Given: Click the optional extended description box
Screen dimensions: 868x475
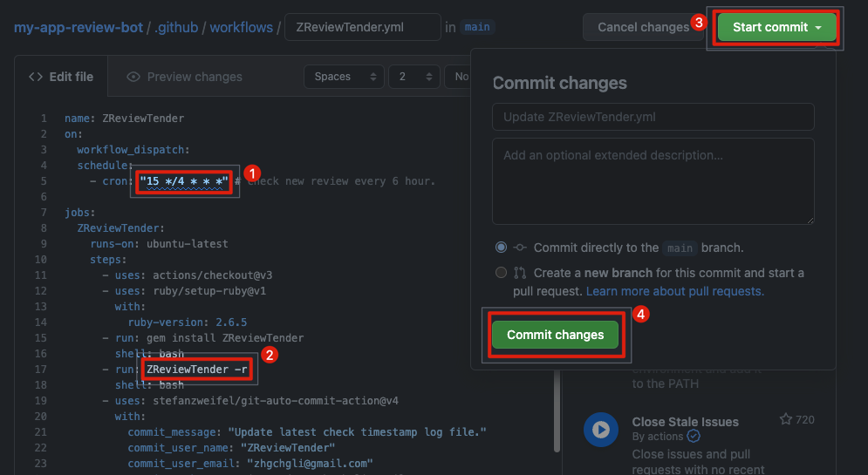Looking at the screenshot, I should click(653, 181).
